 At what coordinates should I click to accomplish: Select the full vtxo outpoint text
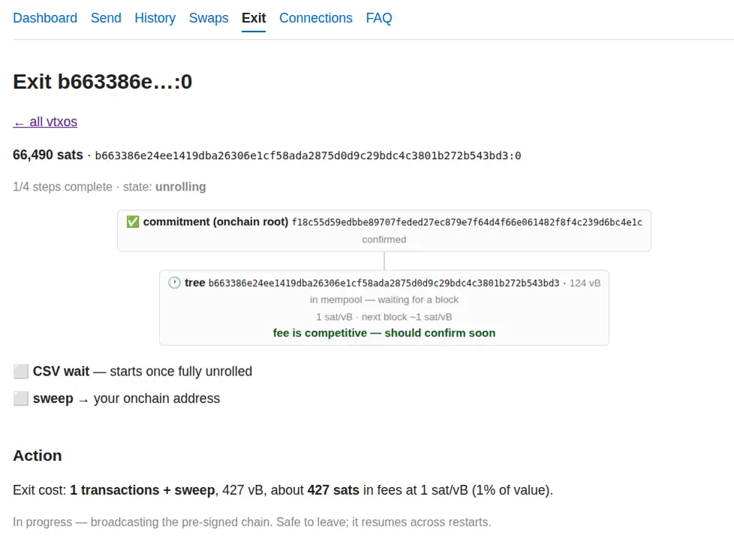pos(308,156)
